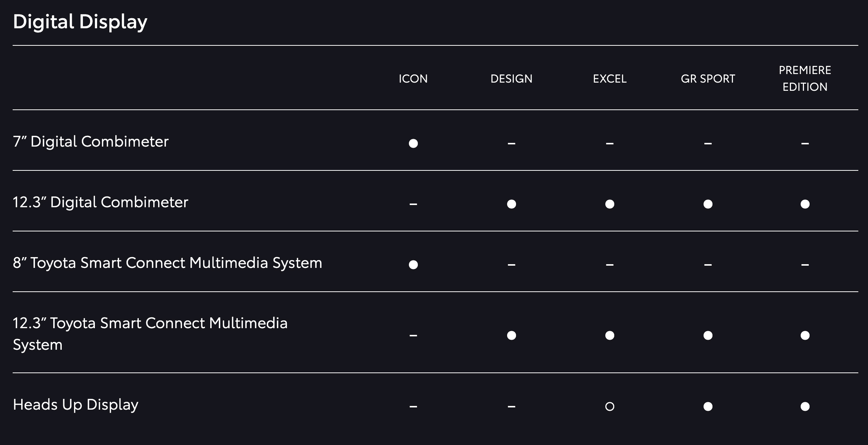Image resolution: width=868 pixels, height=445 pixels.
Task: Select the GR SPORT column header
Action: 708,79
